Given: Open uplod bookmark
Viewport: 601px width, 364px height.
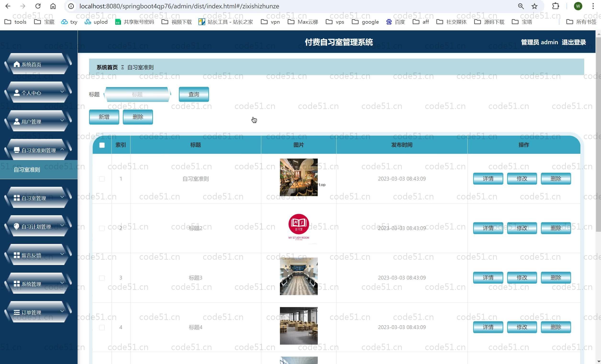Looking at the screenshot, I should click(x=96, y=22).
